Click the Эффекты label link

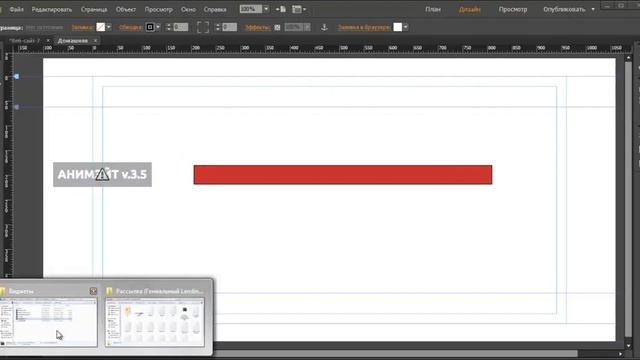click(x=258, y=27)
